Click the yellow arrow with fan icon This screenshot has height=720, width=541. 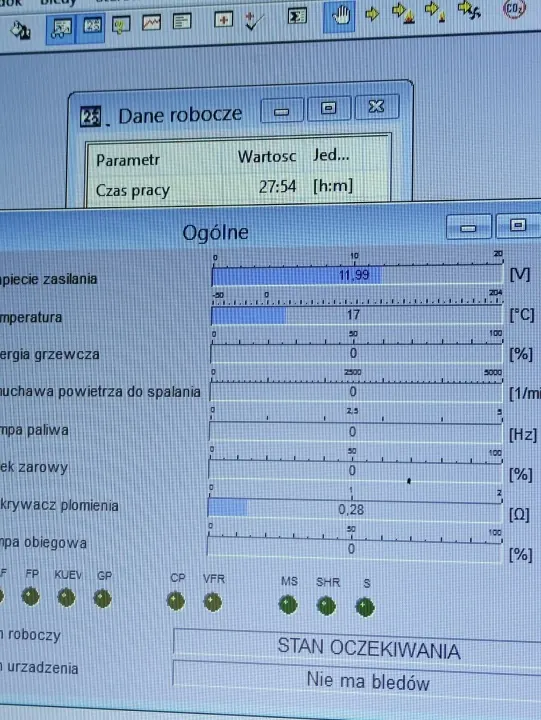pyautogui.click(x=469, y=10)
